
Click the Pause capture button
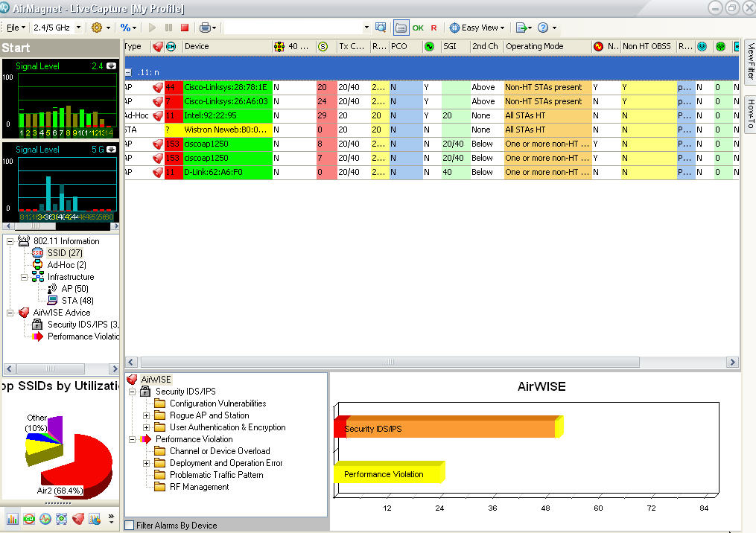point(168,28)
